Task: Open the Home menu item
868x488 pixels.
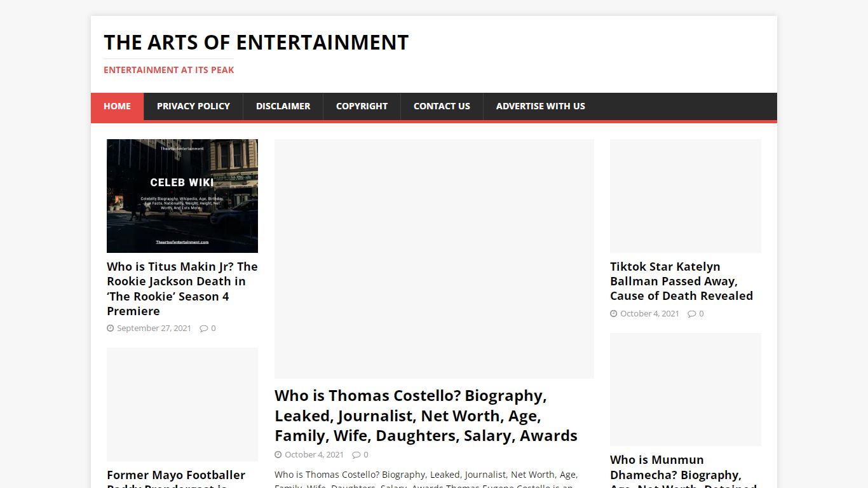Action: click(117, 106)
